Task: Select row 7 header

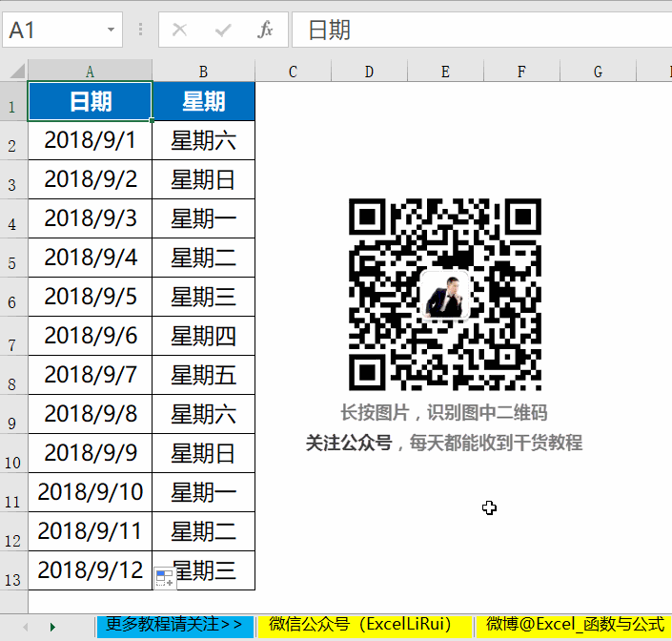Action: pyautogui.click(x=13, y=336)
